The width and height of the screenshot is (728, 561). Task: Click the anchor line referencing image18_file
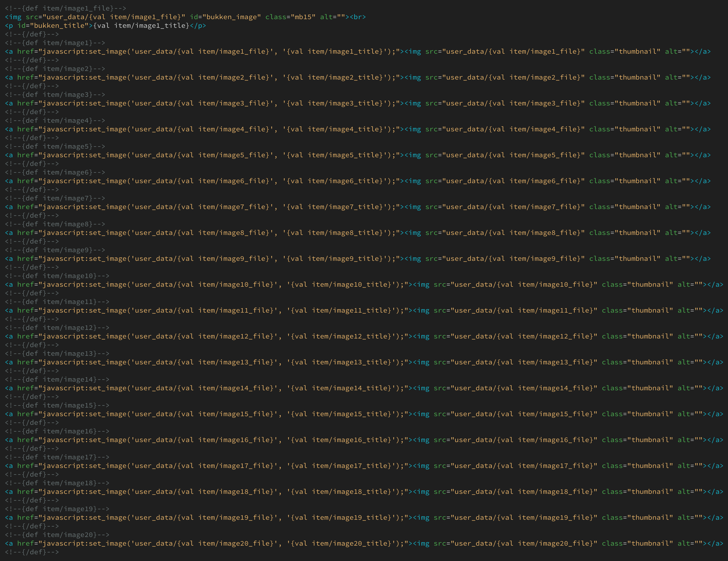364,492
